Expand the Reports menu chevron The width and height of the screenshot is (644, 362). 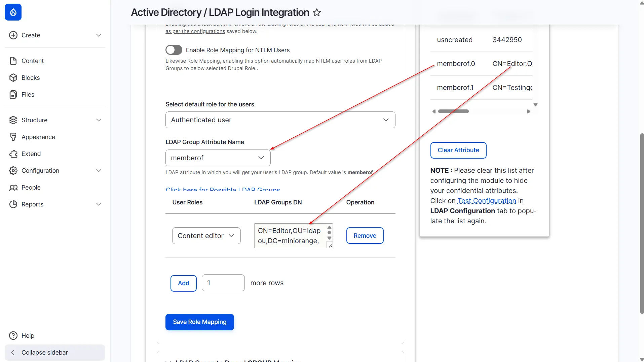pos(99,204)
